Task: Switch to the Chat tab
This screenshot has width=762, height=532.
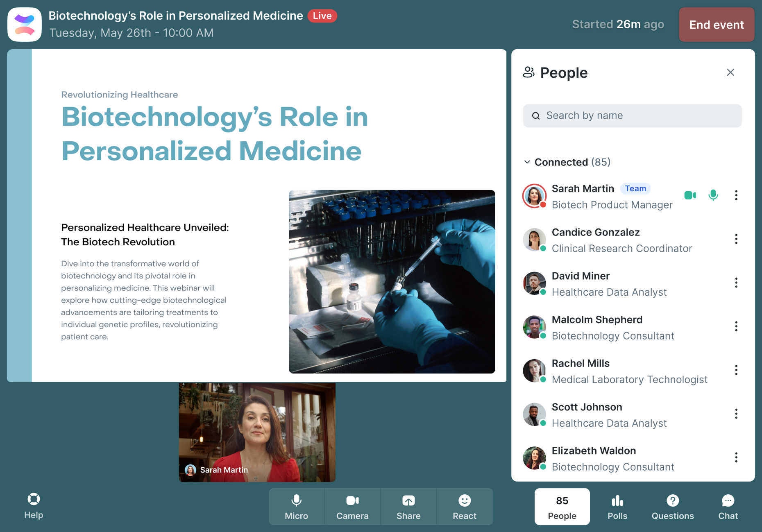Action: [728, 507]
